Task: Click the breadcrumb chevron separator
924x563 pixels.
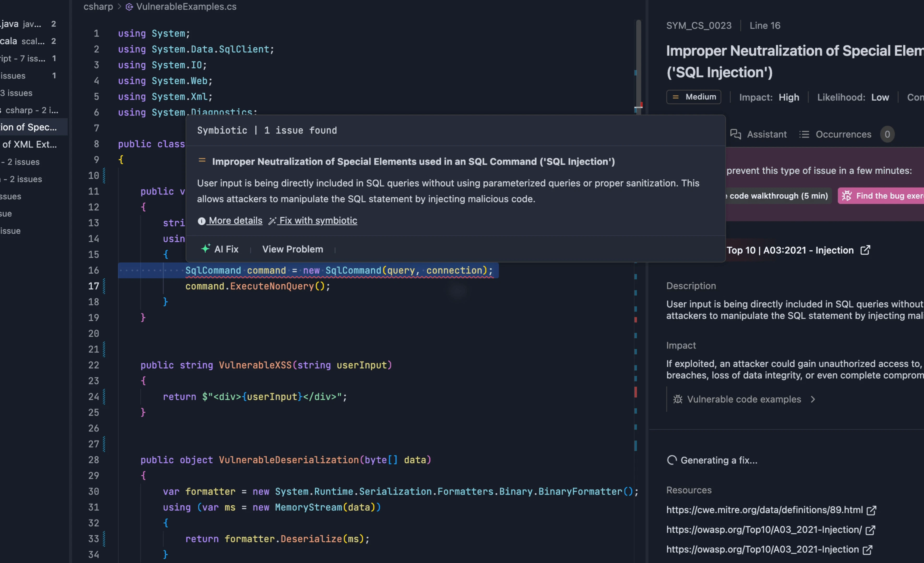Action: click(x=119, y=7)
